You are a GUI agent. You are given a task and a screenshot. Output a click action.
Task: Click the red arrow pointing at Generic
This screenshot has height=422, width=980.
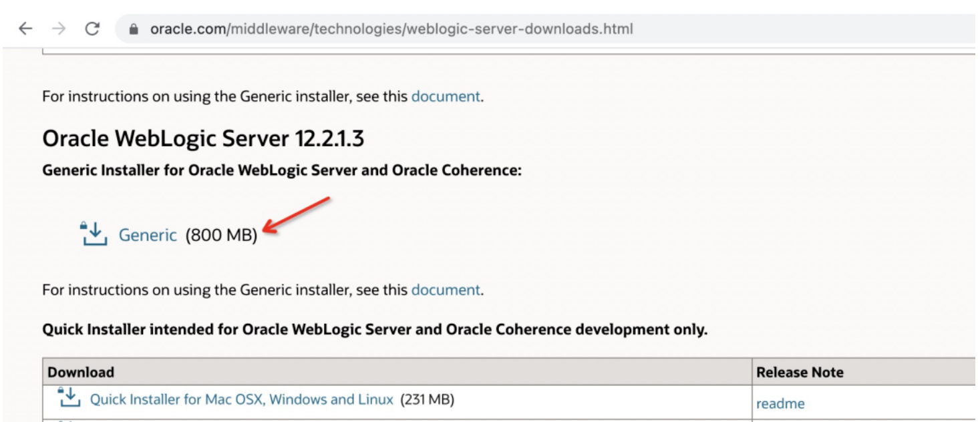point(298,215)
